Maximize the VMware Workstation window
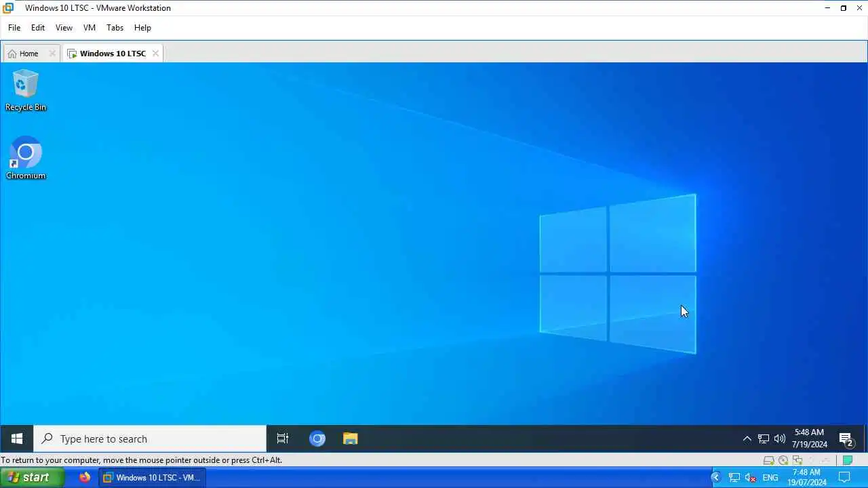 click(844, 8)
